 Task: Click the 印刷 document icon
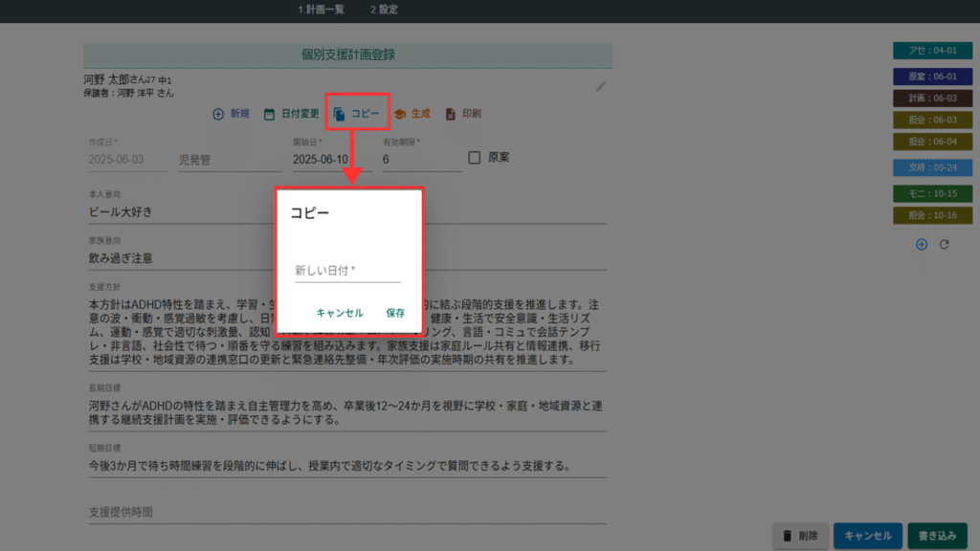pyautogui.click(x=451, y=114)
